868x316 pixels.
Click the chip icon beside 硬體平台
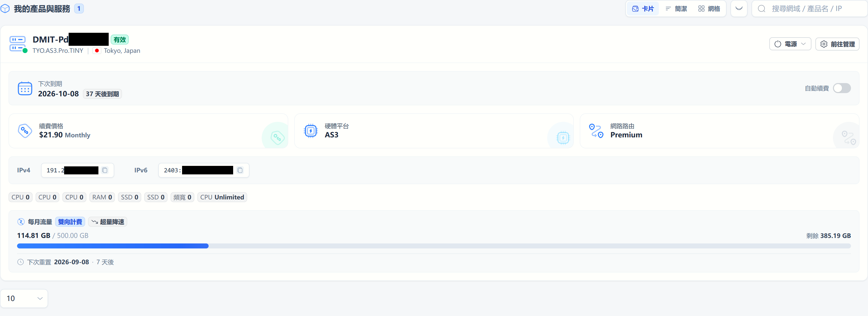[311, 131]
